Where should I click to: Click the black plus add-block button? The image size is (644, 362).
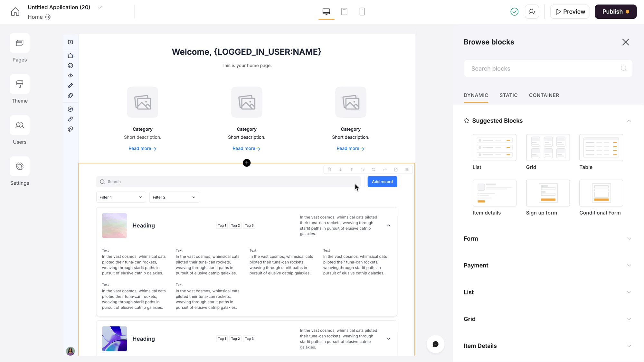(247, 163)
